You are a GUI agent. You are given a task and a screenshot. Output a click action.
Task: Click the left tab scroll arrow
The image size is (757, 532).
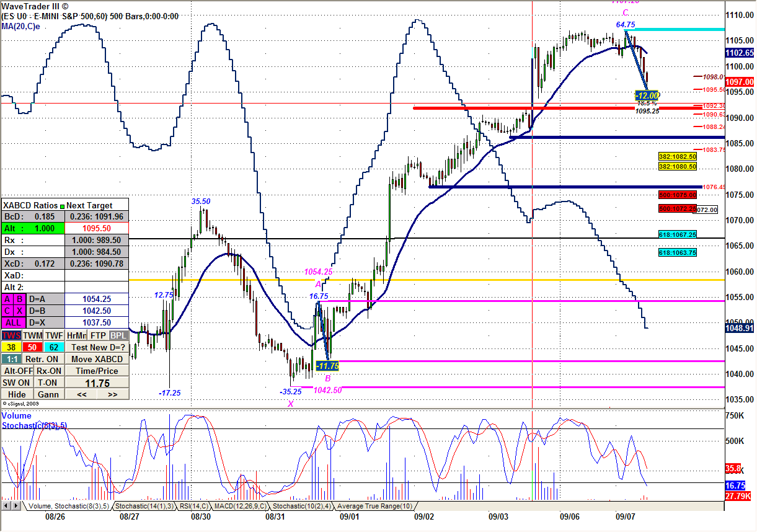[x=5, y=507]
